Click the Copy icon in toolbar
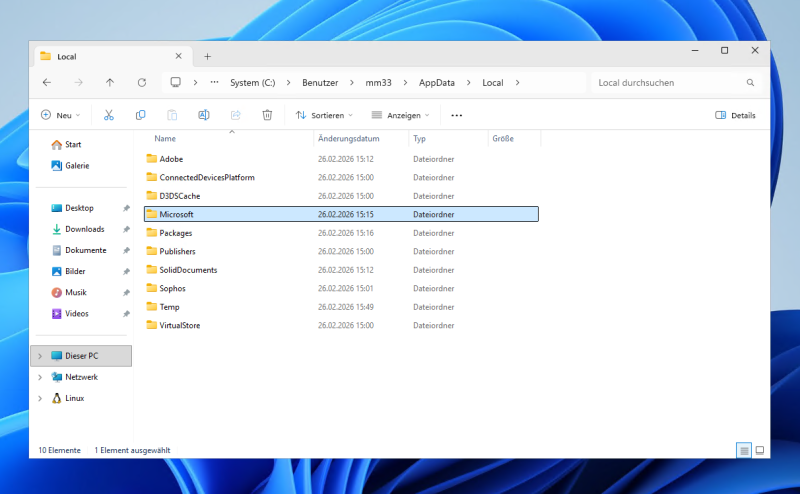800x494 pixels. click(x=141, y=115)
